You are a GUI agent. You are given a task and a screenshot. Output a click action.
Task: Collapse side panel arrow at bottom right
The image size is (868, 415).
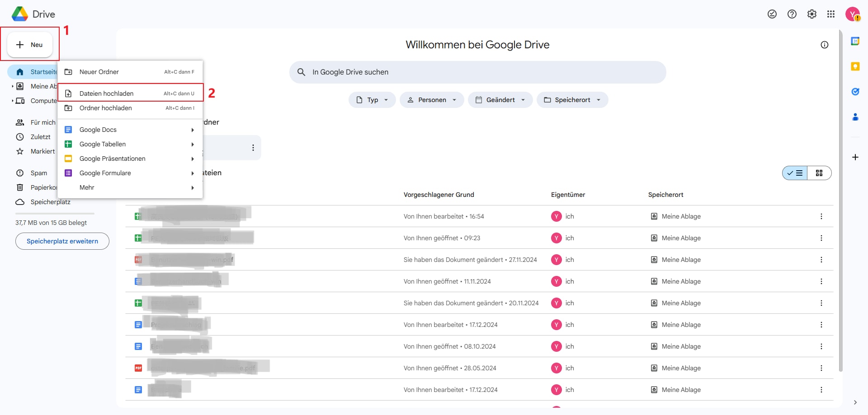(x=855, y=402)
